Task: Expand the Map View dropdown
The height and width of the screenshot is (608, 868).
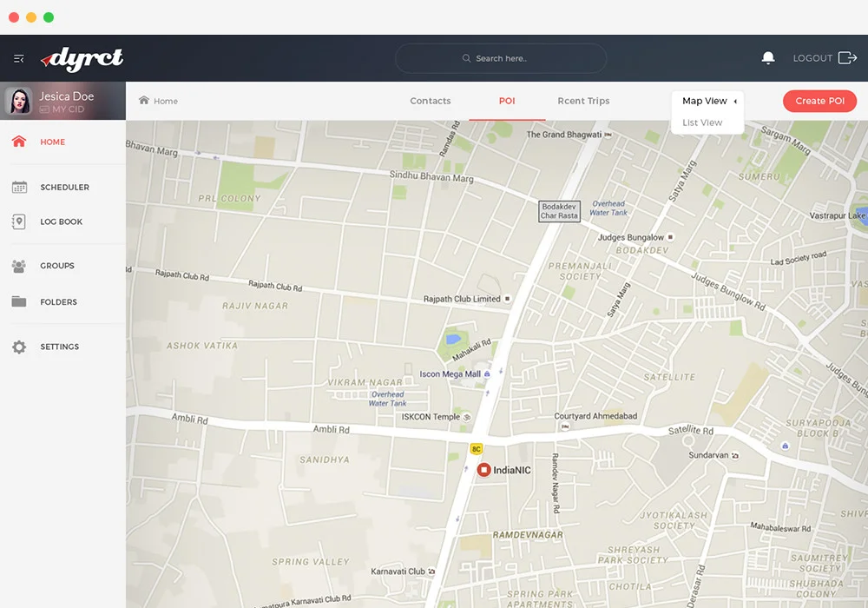Action: 707,101
